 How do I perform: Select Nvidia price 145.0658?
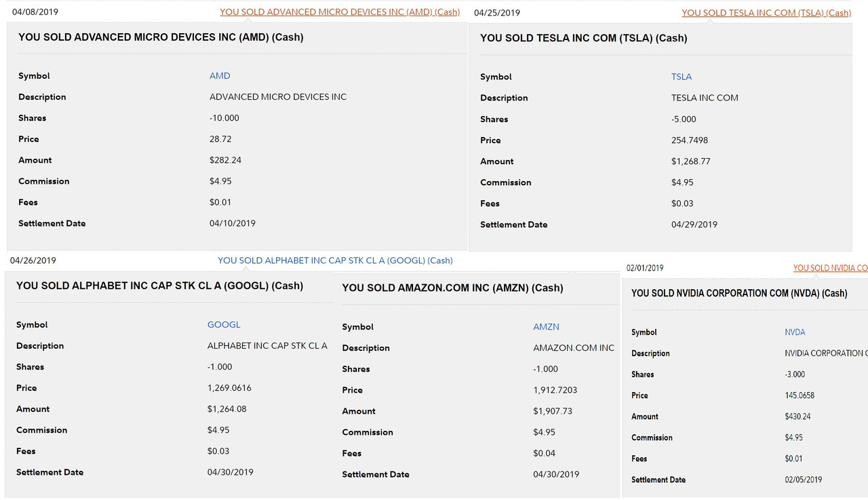[800, 396]
